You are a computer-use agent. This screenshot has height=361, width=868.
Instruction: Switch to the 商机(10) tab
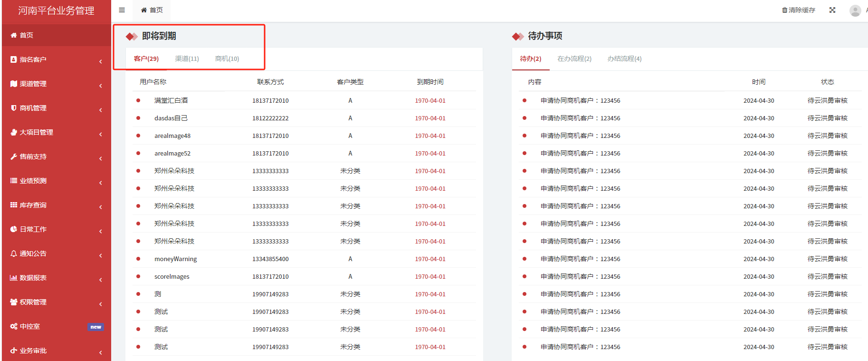click(227, 59)
